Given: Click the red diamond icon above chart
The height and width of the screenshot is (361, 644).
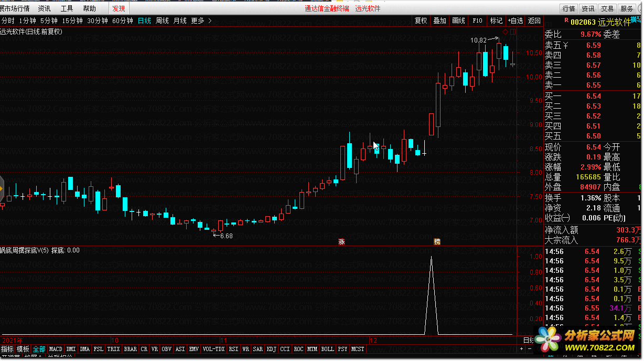Looking at the screenshot, I should coord(506,32).
